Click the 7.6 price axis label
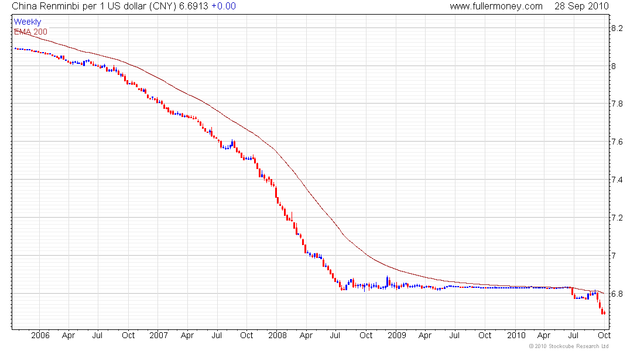This screenshot has width=644, height=351. [x=617, y=142]
